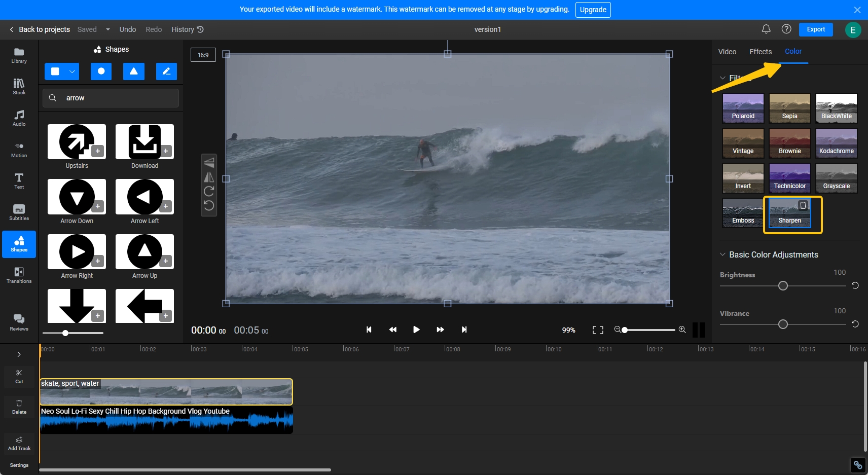Open the Saved status dropdown
Viewport: 868px width, 475px height.
coord(108,29)
